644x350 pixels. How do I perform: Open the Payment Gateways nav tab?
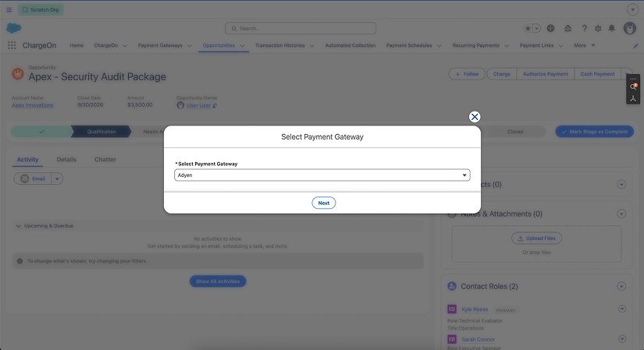click(x=160, y=45)
